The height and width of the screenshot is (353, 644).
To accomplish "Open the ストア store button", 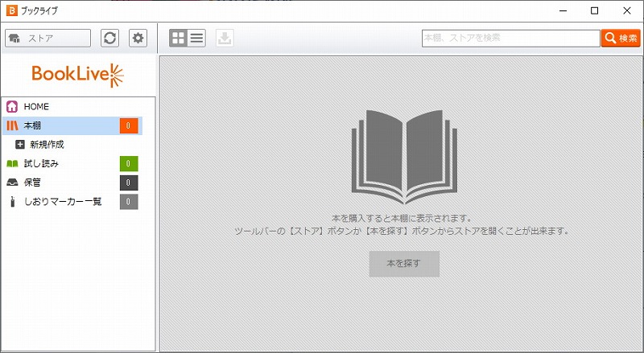I will [x=48, y=38].
